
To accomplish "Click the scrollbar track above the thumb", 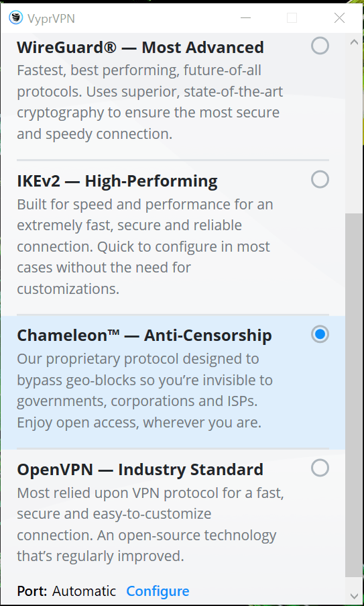I will point(354,132).
